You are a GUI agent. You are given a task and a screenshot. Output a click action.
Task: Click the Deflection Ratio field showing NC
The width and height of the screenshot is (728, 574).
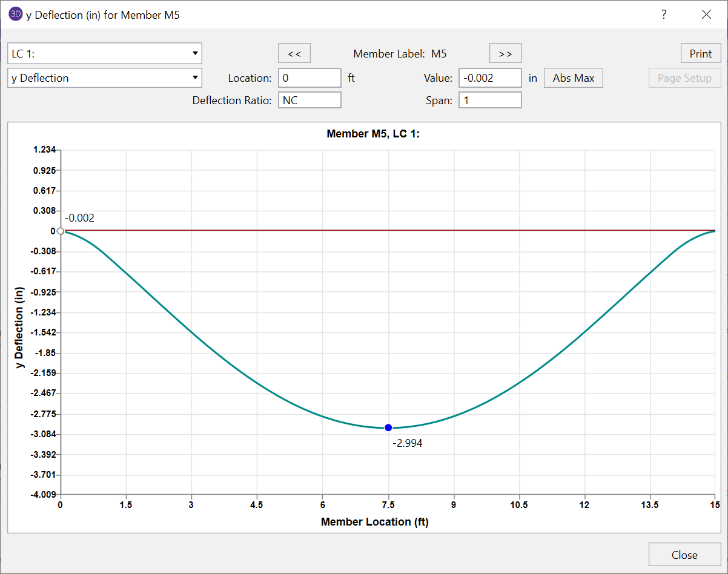click(x=309, y=100)
